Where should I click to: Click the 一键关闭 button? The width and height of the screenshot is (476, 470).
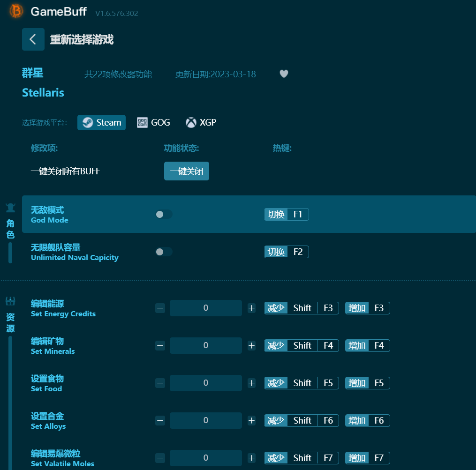187,171
